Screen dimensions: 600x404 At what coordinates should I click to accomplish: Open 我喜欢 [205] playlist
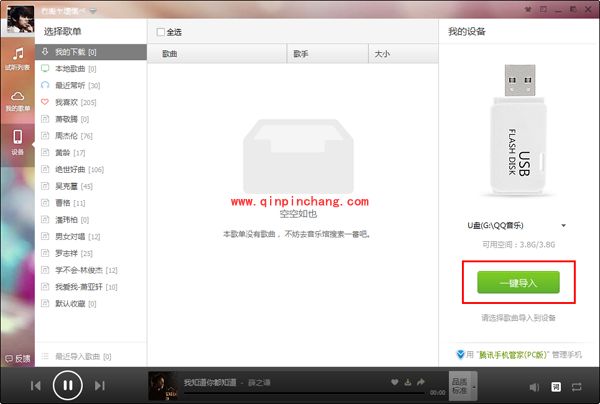pos(91,102)
